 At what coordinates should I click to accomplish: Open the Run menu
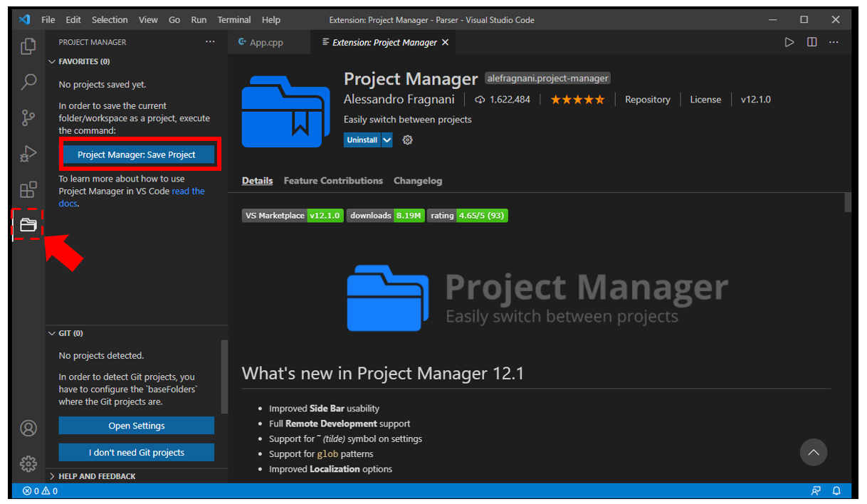[199, 20]
